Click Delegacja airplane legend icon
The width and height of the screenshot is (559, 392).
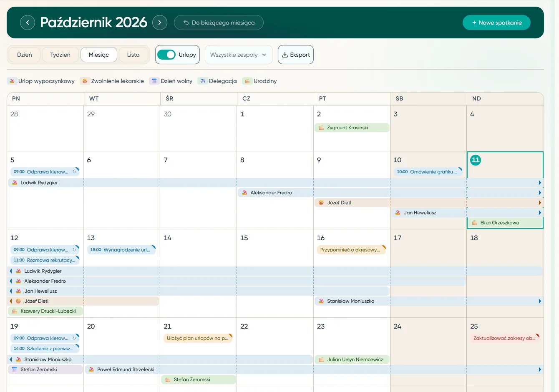202,81
